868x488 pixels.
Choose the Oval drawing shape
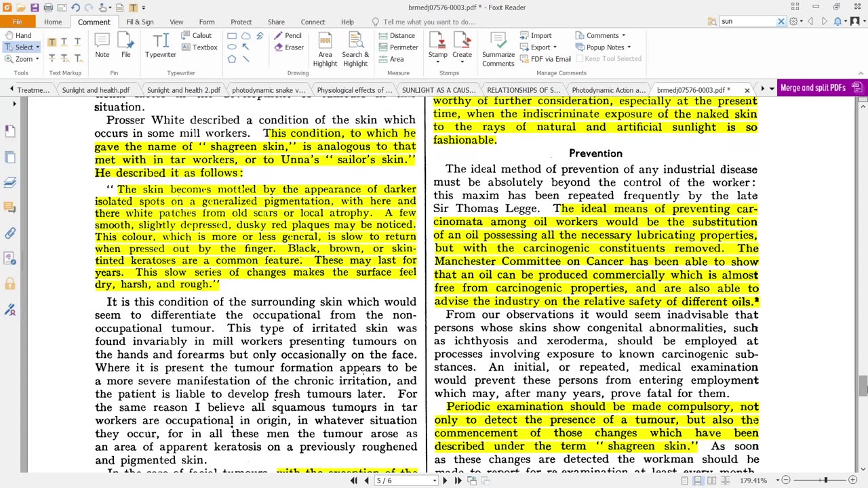click(232, 47)
